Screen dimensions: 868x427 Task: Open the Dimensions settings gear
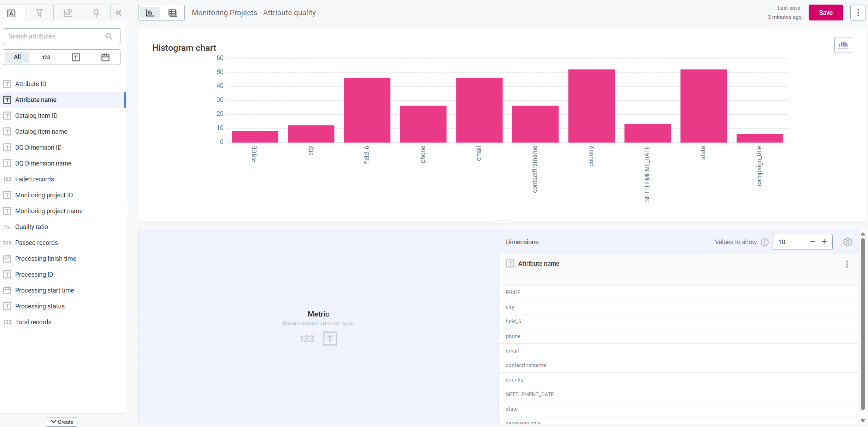tap(848, 242)
